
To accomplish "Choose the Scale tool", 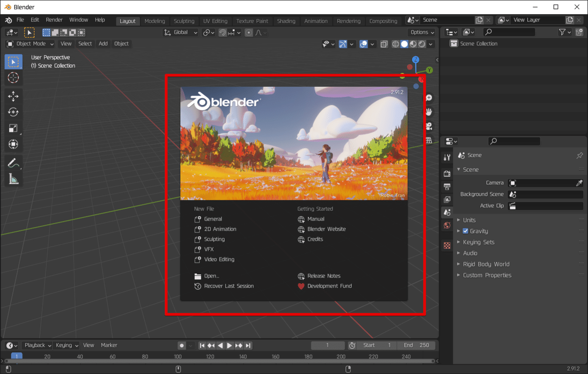I will tap(13, 128).
